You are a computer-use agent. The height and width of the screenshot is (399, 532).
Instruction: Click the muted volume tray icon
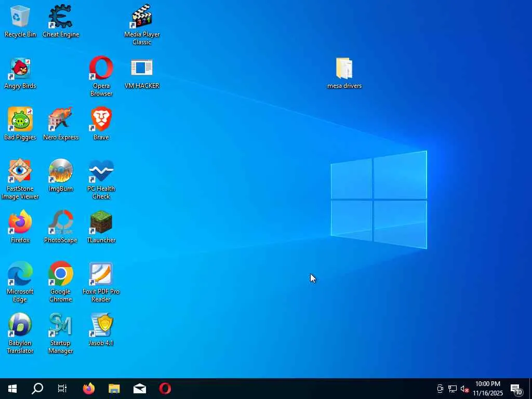[464, 389]
